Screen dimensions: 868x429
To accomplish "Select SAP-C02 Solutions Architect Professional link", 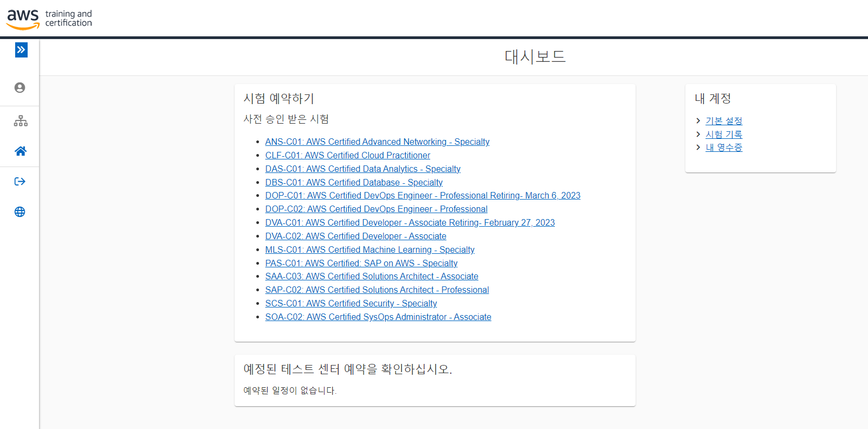I will [x=377, y=290].
